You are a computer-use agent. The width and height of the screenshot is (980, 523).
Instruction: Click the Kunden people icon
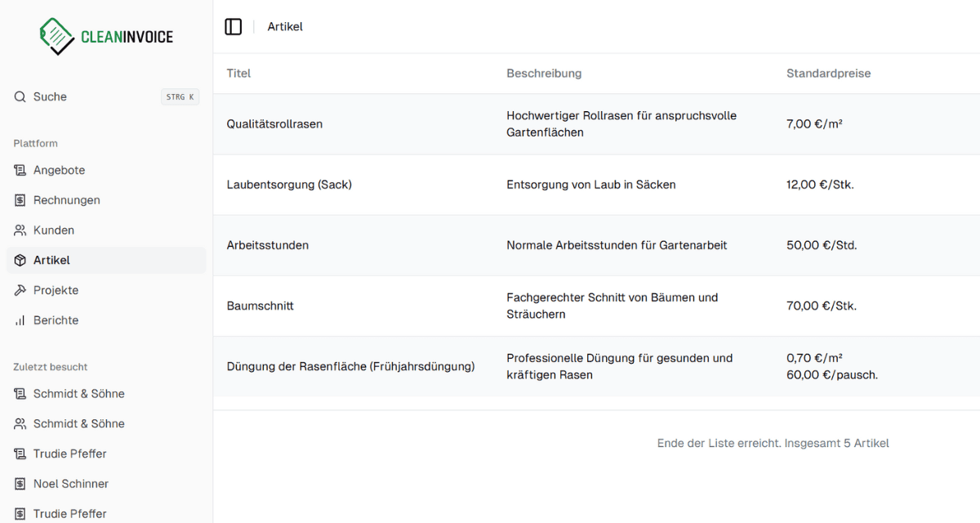[20, 230]
